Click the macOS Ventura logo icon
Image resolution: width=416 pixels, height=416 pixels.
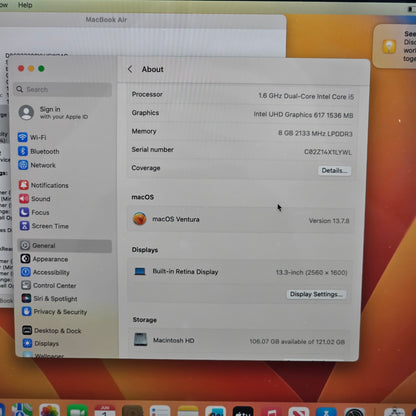coord(140,219)
